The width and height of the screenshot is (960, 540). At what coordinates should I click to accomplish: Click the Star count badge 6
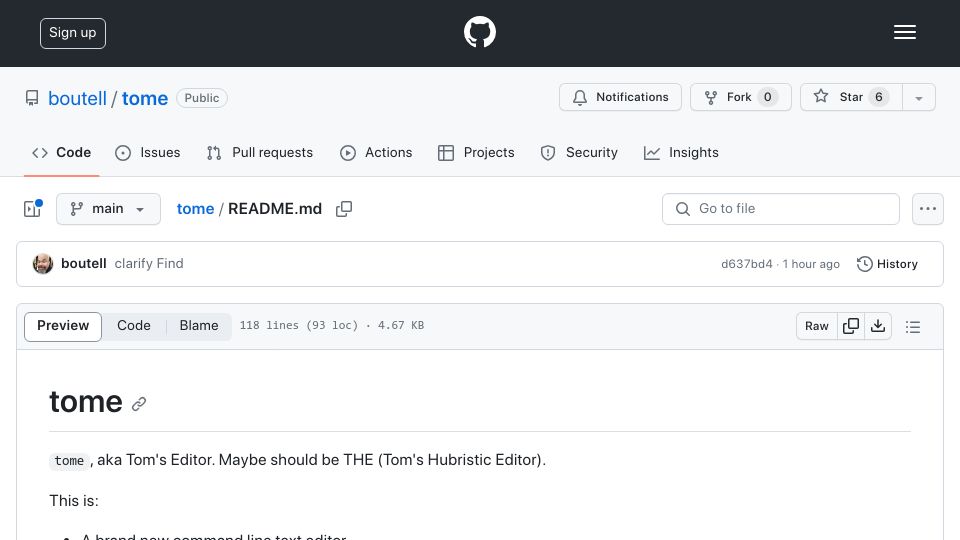click(x=879, y=97)
